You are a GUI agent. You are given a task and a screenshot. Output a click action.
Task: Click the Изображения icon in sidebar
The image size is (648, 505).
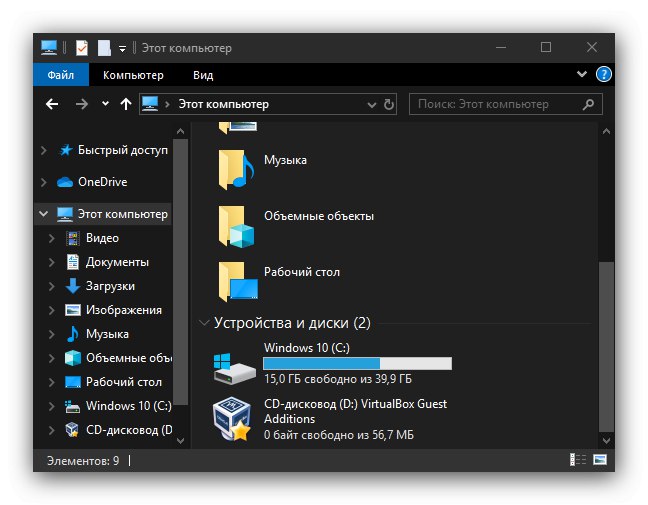click(x=73, y=310)
